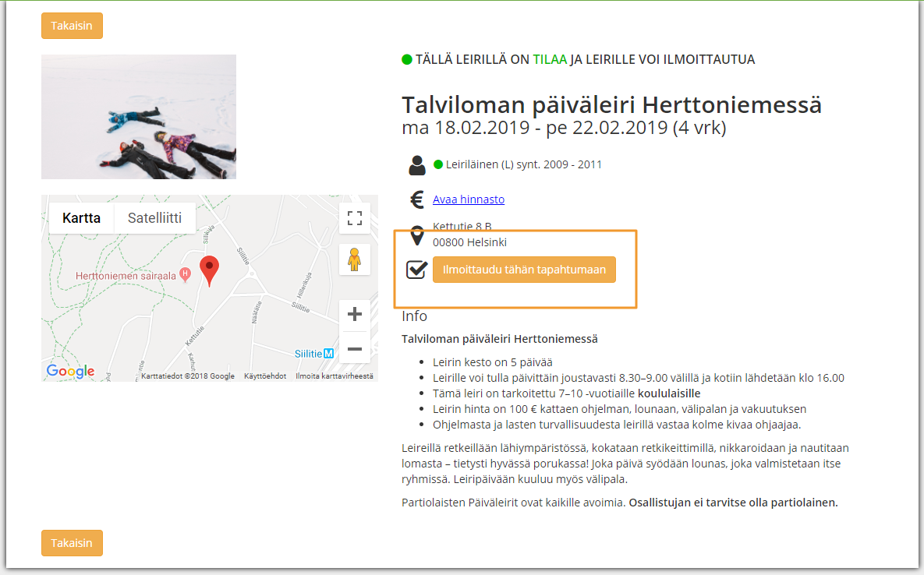Click Ilmoita karttavirheestä link
This screenshot has height=575, width=924.
click(x=335, y=376)
